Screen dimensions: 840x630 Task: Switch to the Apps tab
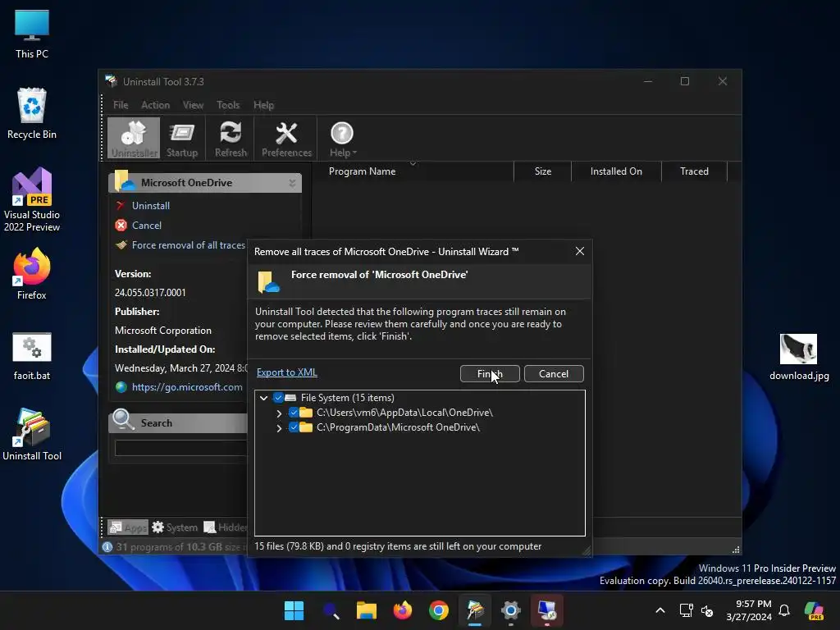(128, 527)
